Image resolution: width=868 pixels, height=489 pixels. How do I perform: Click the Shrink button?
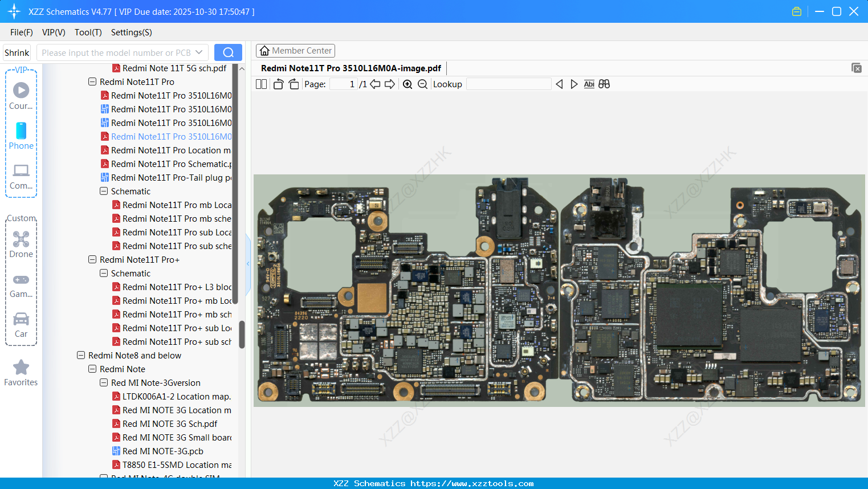(x=17, y=52)
